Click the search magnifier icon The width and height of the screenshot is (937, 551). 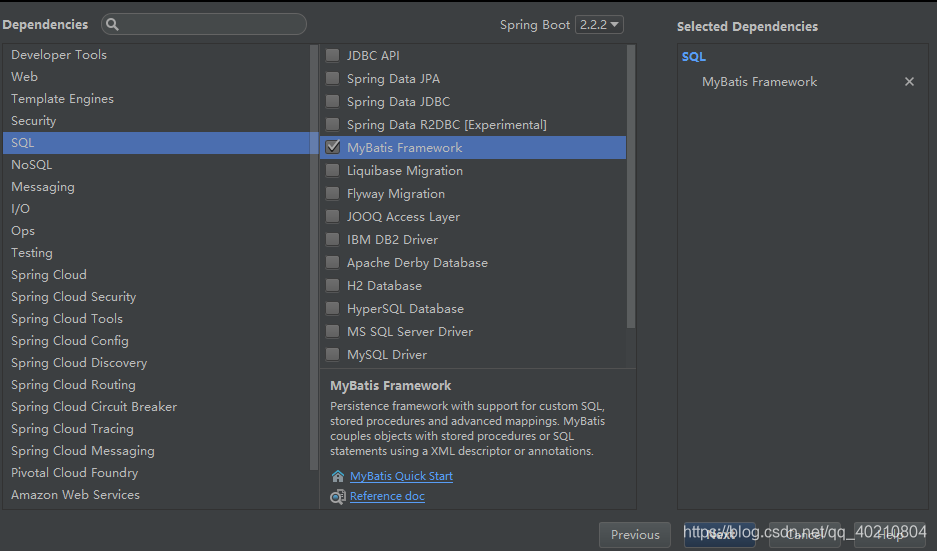[112, 25]
